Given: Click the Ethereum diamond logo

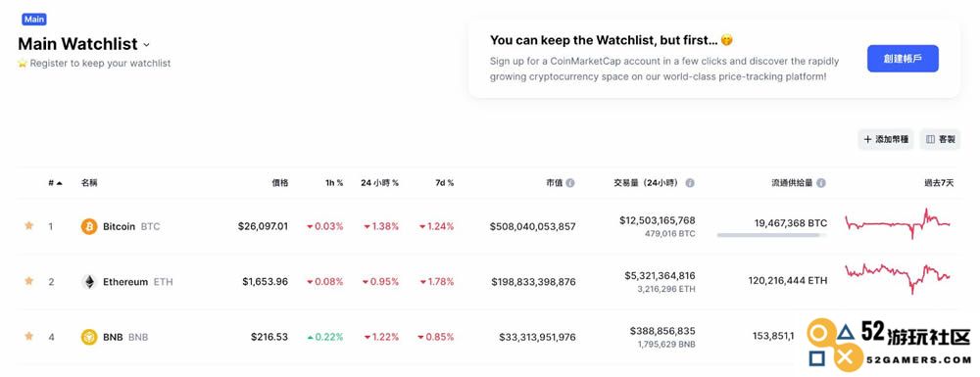Looking at the screenshot, I should pos(89,281).
